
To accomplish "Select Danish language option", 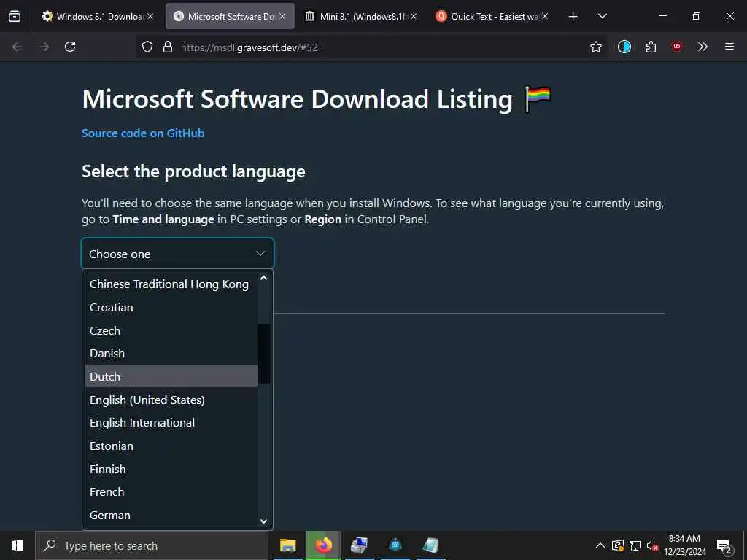I will click(171, 354).
